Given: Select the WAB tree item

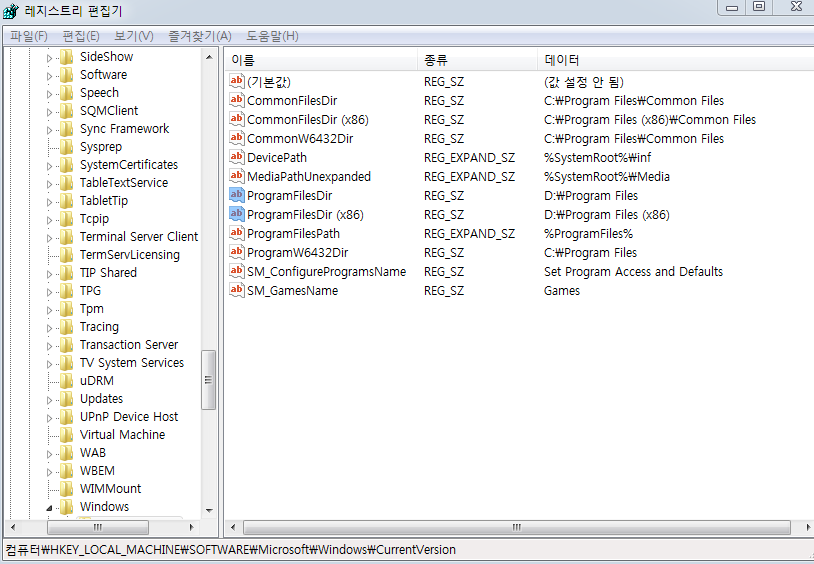Looking at the screenshot, I should click(93, 453).
